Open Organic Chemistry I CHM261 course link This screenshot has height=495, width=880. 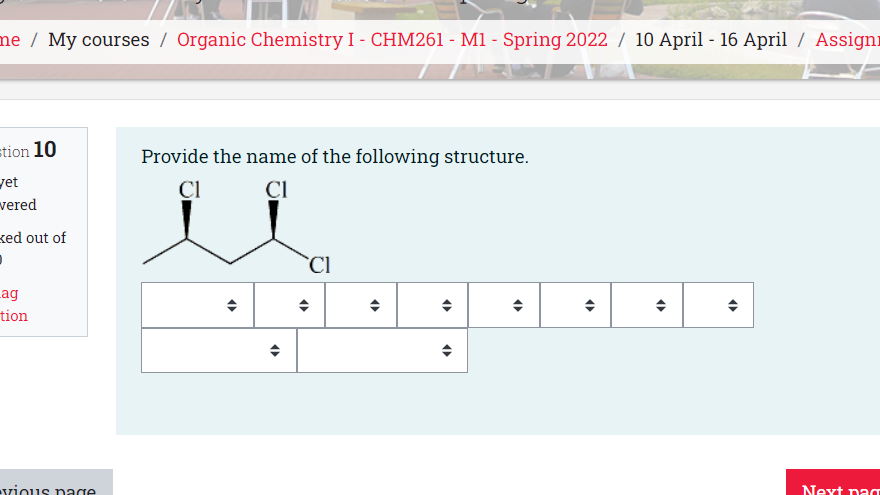(x=392, y=40)
